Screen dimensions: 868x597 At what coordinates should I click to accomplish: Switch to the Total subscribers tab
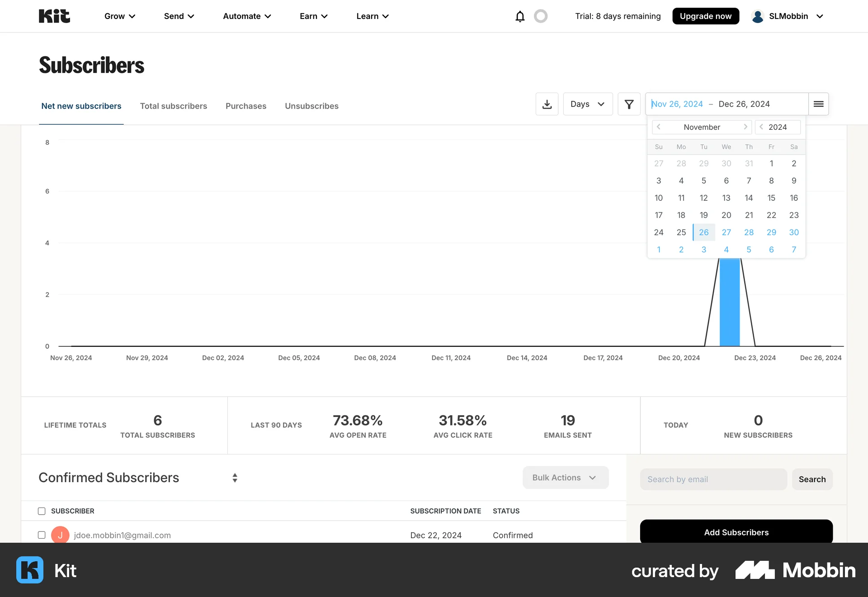click(x=174, y=106)
